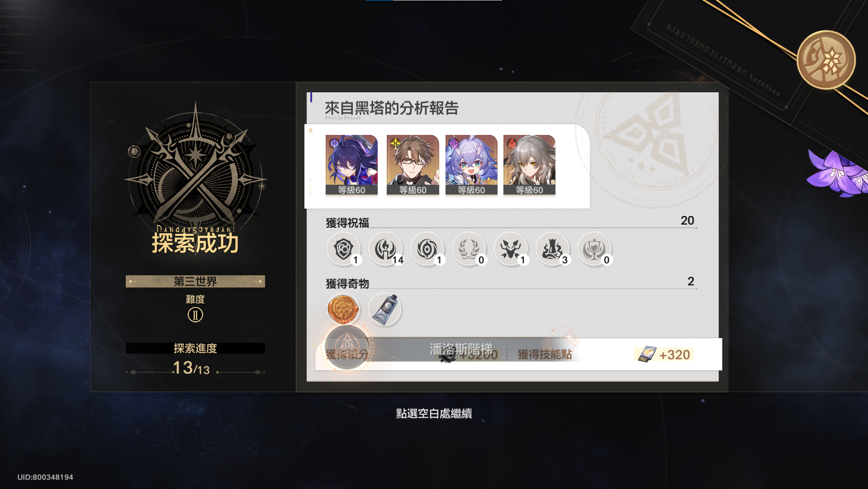868x489 pixels.
Task: Select Welt's portrait with glasses
Action: click(x=413, y=165)
